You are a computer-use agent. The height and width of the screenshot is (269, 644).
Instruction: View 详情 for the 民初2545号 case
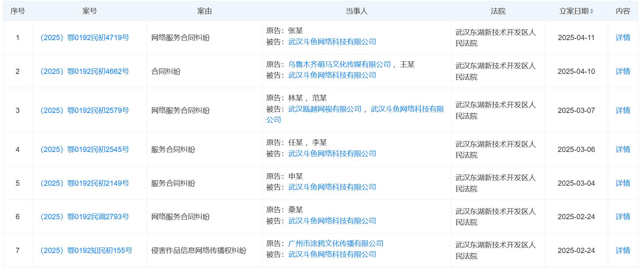tap(623, 149)
